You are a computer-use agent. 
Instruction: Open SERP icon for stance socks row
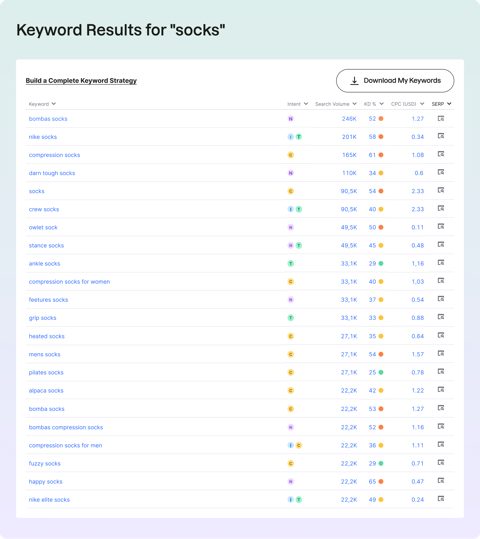click(x=441, y=245)
